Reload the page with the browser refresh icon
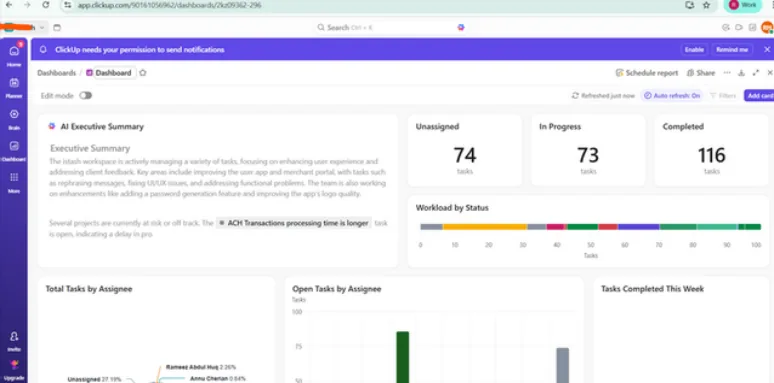The height and width of the screenshot is (383, 774). point(45,5)
